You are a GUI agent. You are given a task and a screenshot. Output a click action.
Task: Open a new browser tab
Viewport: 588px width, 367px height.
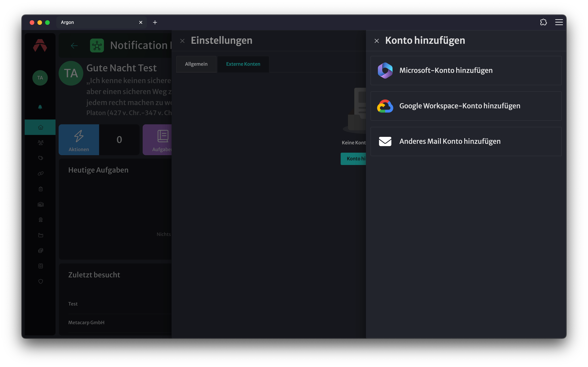155,22
